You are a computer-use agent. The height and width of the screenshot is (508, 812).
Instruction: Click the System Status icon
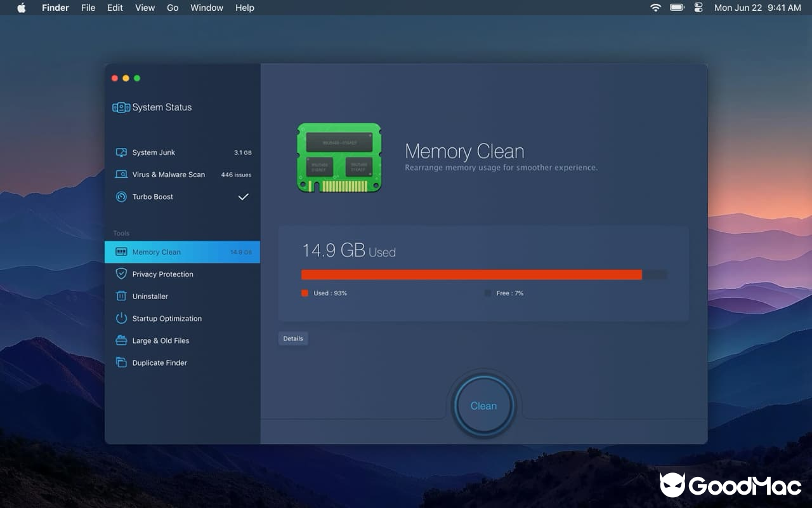point(121,107)
